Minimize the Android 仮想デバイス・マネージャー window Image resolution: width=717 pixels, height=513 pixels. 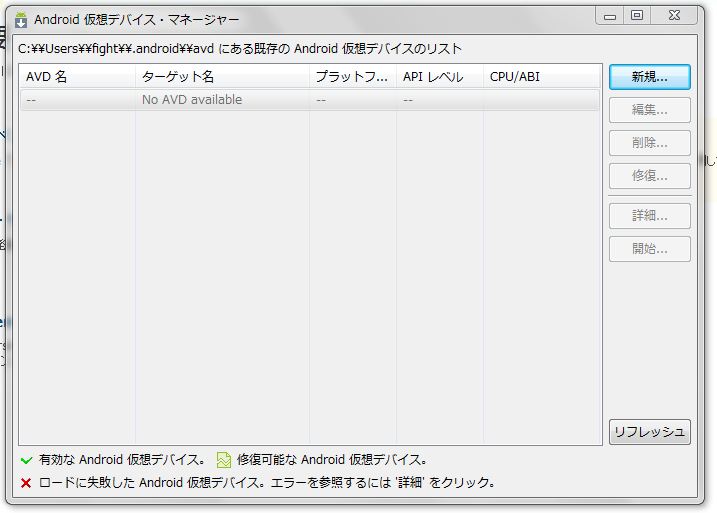pyautogui.click(x=610, y=16)
